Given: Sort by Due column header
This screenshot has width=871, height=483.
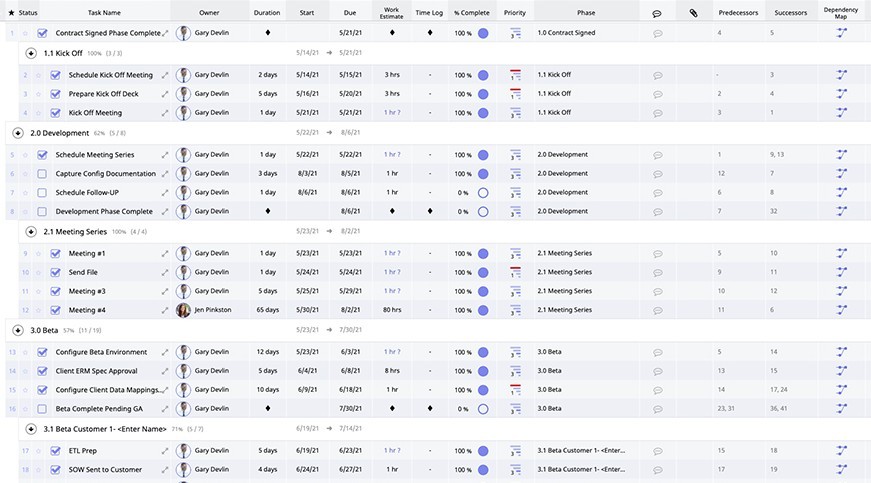Looking at the screenshot, I should (350, 13).
